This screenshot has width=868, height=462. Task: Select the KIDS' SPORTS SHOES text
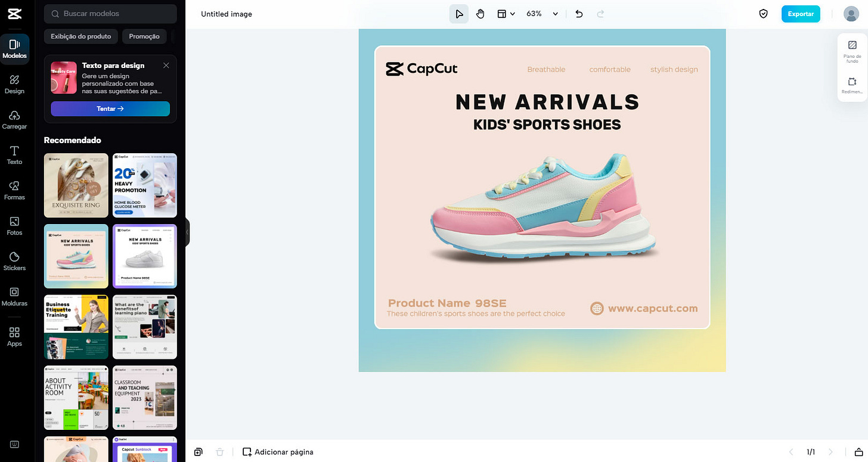[x=547, y=125]
